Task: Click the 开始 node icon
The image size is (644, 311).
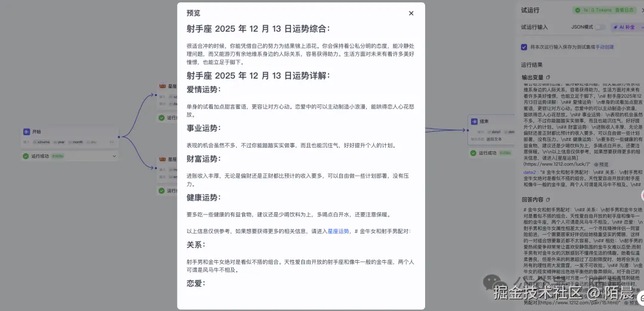Action: (27, 132)
